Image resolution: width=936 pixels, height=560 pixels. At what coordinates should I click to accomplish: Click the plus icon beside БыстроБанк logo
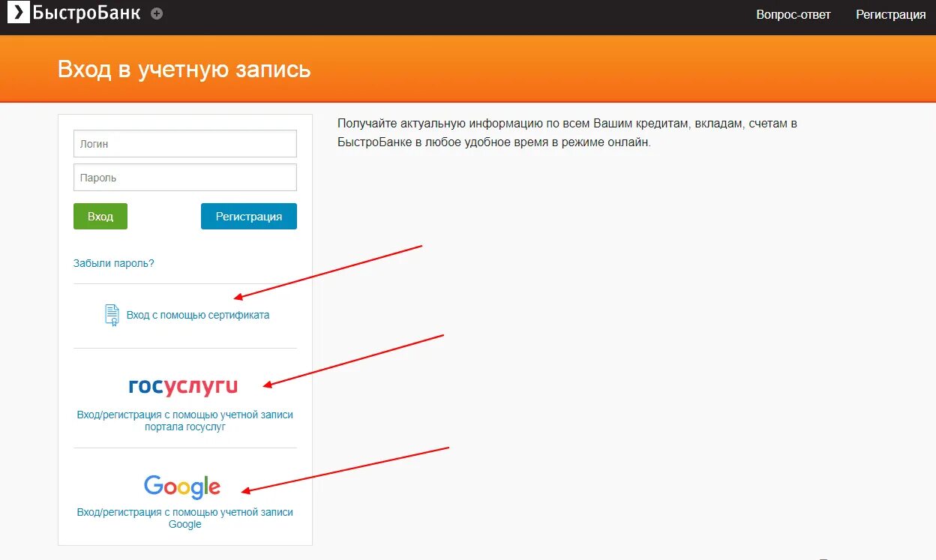point(156,13)
